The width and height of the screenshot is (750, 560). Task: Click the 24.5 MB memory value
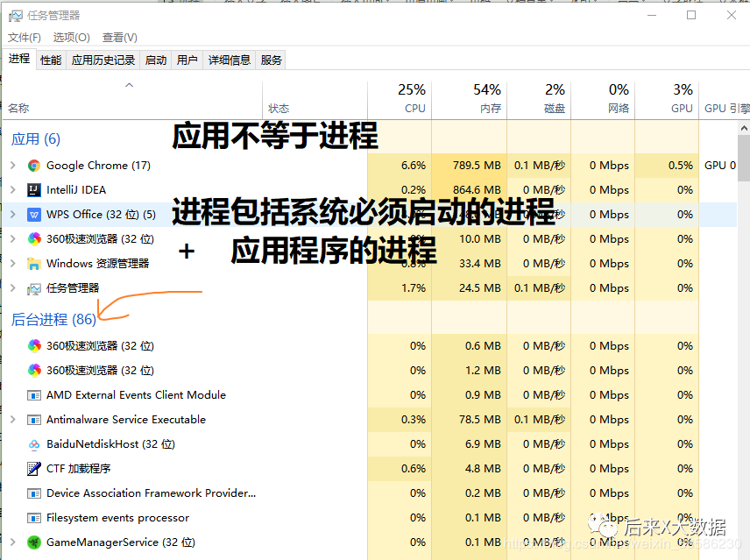pos(480,288)
